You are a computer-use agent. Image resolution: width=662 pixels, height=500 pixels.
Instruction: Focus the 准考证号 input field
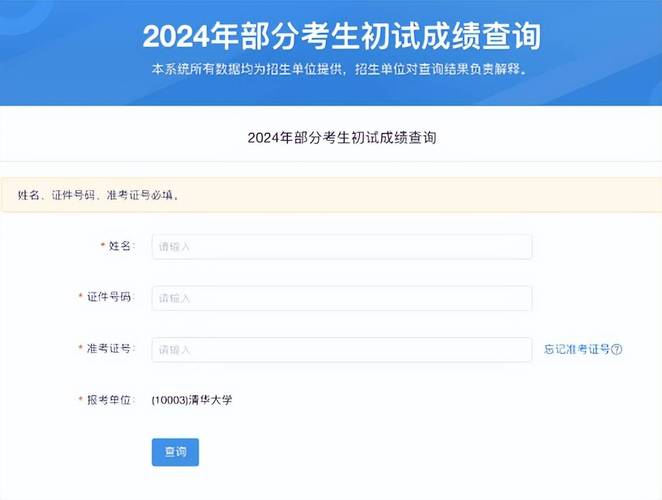(x=342, y=350)
